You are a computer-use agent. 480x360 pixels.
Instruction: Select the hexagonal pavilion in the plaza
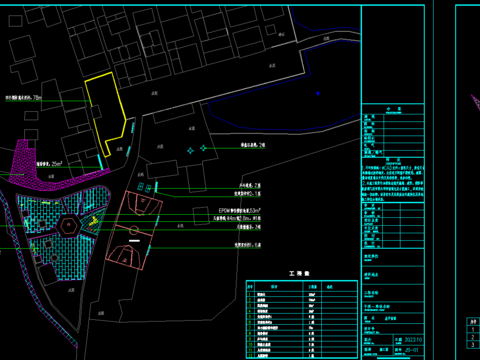(x=69, y=226)
